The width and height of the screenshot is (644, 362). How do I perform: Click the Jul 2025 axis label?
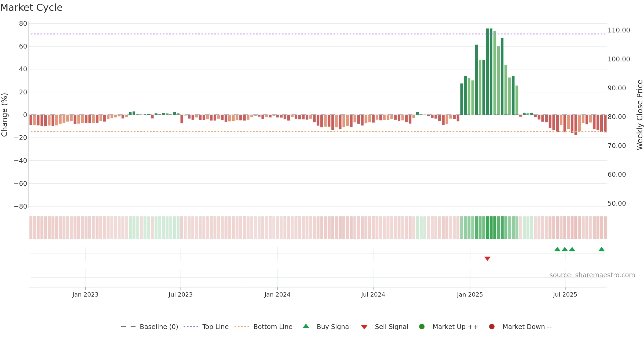point(565,294)
